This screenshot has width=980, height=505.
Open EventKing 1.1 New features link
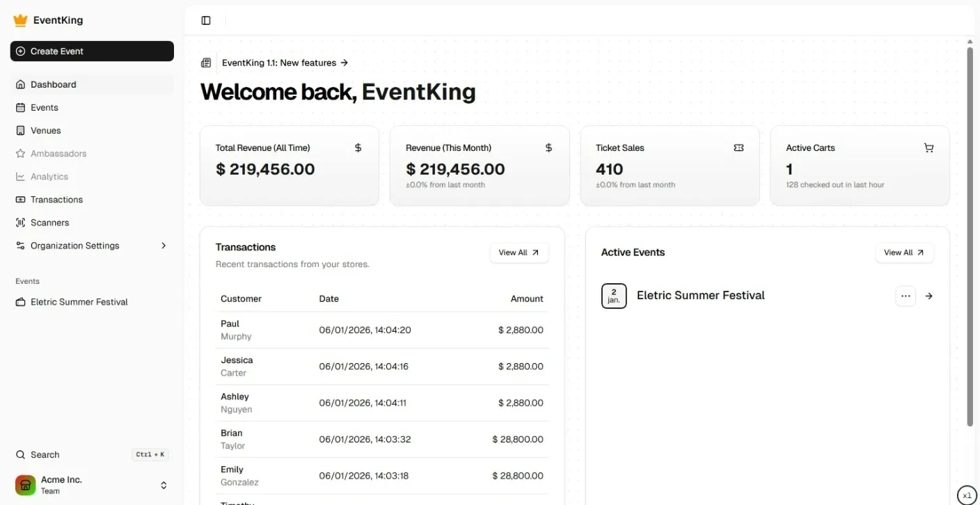click(285, 63)
